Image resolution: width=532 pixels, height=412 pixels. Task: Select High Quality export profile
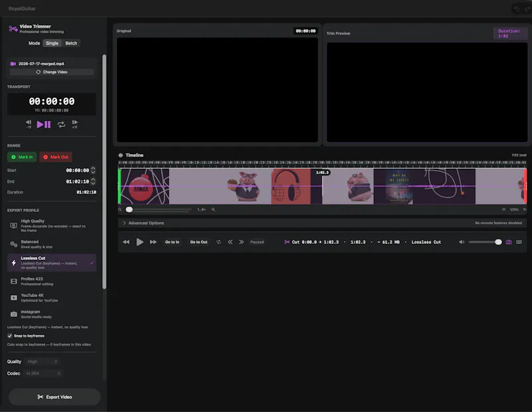pos(52,225)
